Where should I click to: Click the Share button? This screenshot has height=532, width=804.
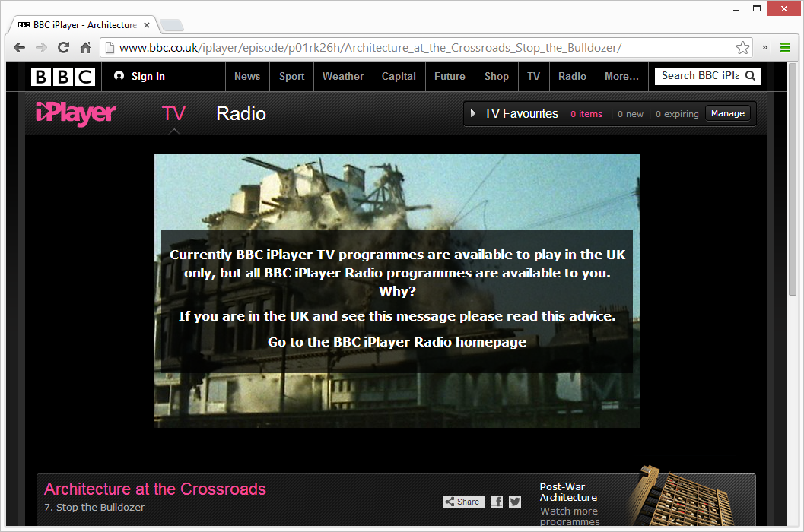coord(463,502)
